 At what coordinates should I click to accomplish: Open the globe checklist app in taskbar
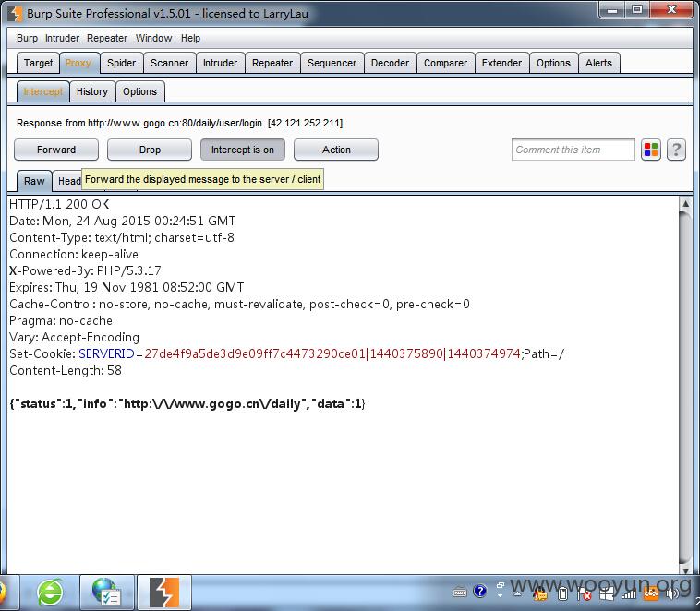click(107, 593)
